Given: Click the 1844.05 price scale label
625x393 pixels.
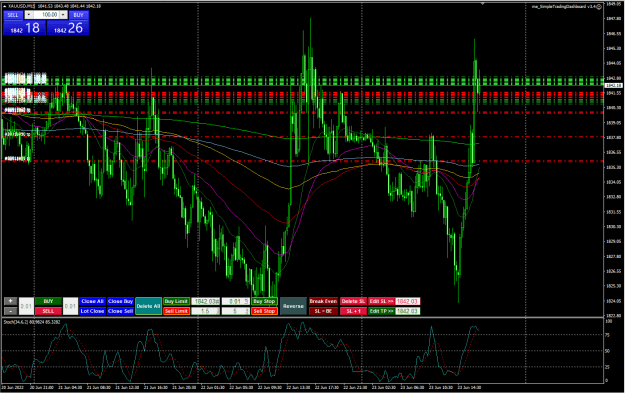Looking at the screenshot, I should coord(614,63).
